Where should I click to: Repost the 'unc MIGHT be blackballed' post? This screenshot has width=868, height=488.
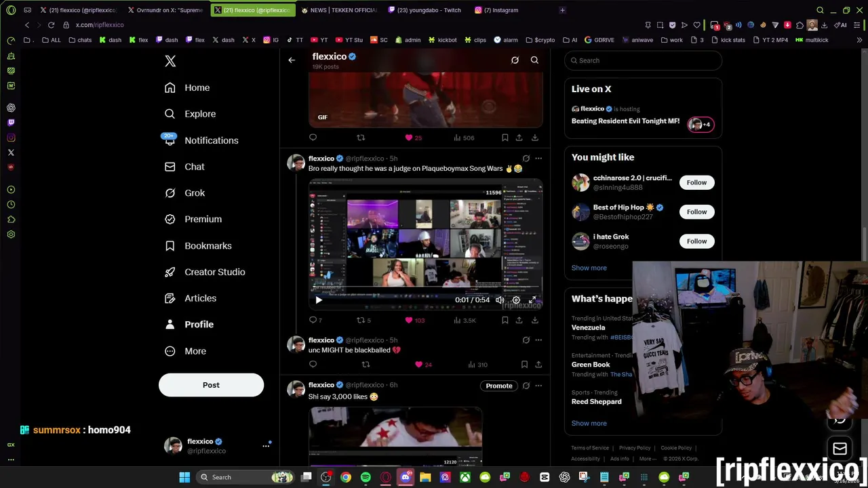366,365
